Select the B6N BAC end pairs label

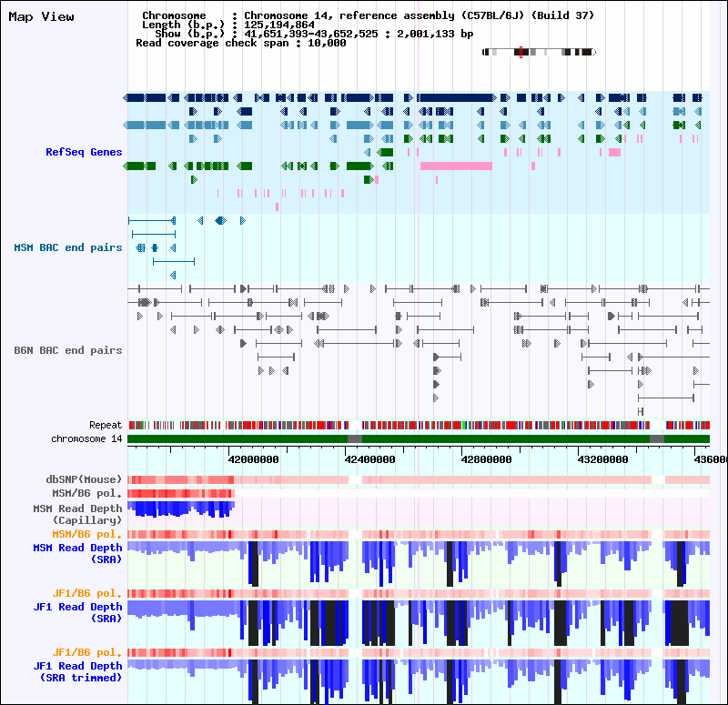coord(67,350)
